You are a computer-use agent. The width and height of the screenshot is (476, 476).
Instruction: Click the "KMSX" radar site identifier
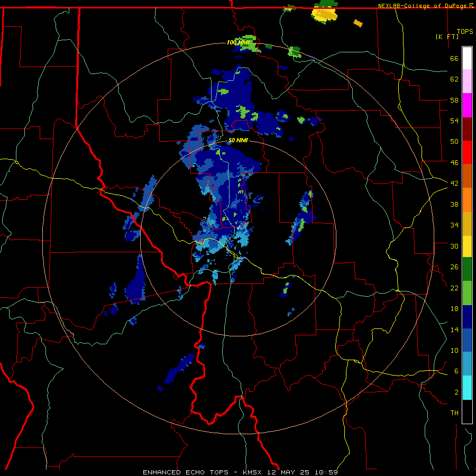coord(252,472)
